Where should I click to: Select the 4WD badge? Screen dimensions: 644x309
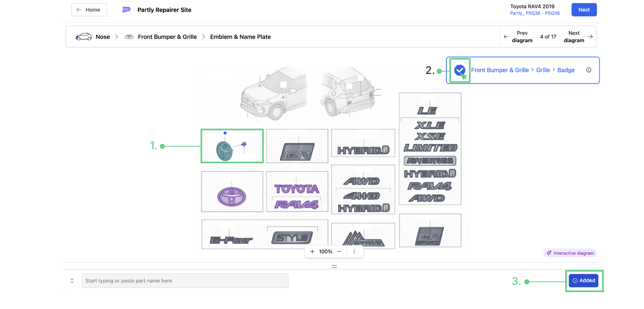pos(361,196)
